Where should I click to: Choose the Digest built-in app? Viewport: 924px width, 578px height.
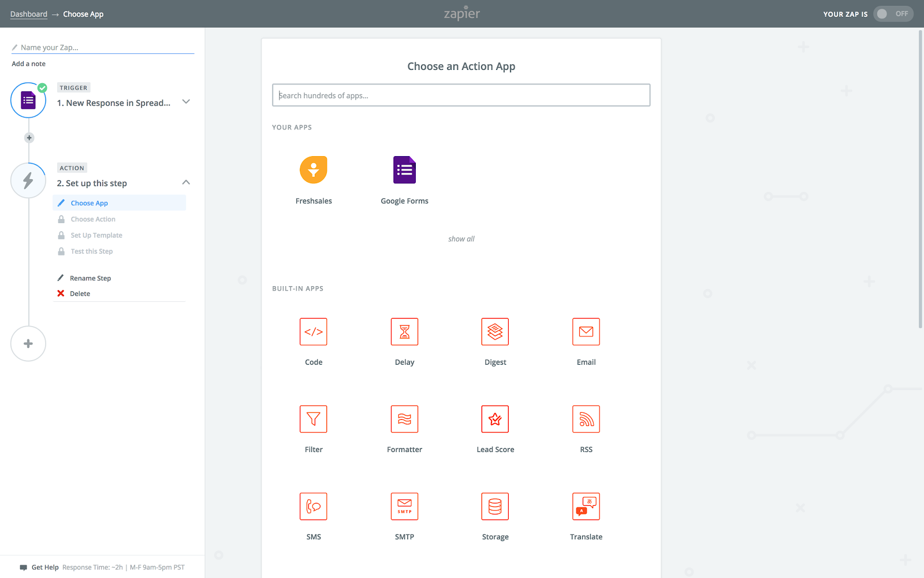pos(495,332)
